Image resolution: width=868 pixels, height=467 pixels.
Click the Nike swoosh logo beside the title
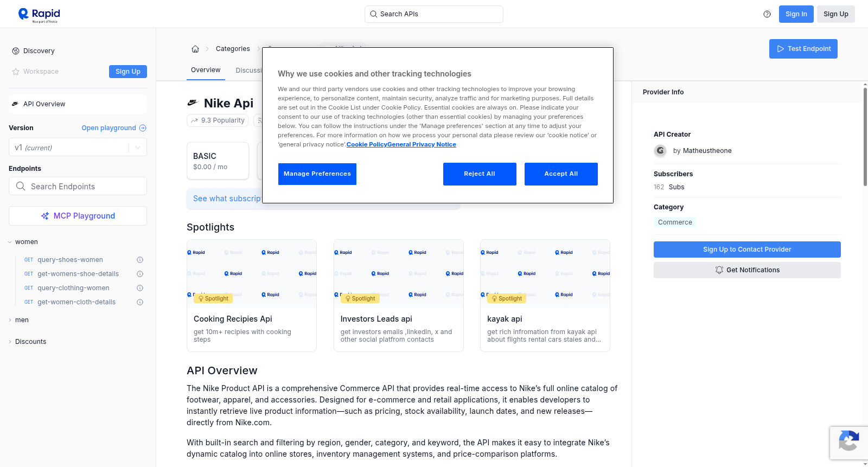(193, 103)
